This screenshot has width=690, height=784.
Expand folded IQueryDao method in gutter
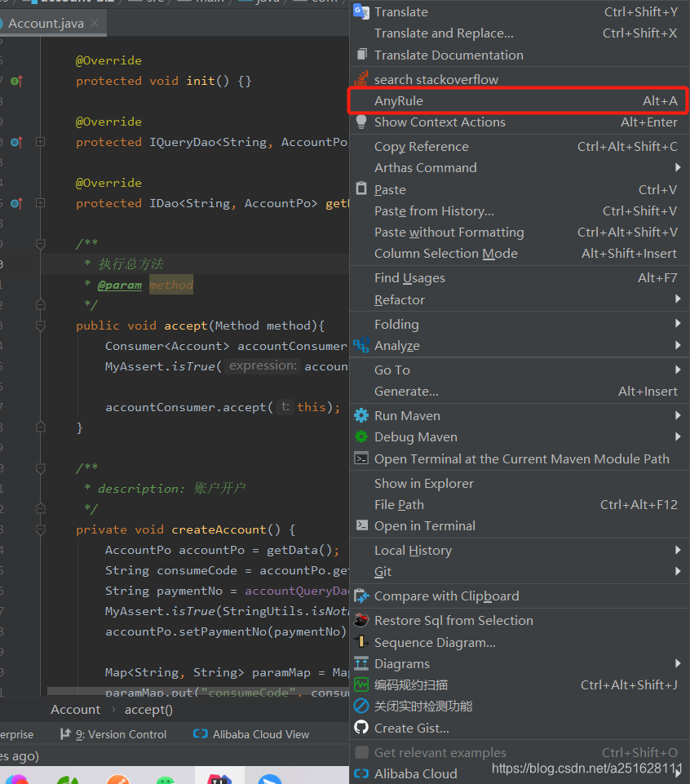point(41,142)
